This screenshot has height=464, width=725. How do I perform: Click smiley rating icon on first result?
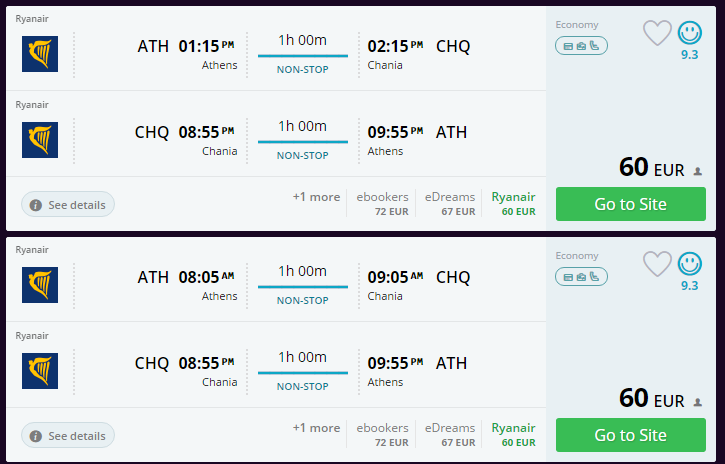coord(690,33)
